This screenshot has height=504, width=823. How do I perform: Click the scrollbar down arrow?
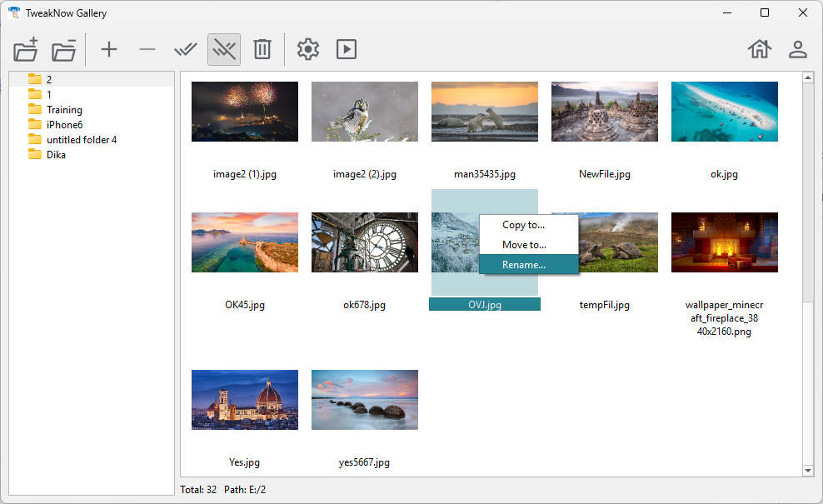[808, 471]
